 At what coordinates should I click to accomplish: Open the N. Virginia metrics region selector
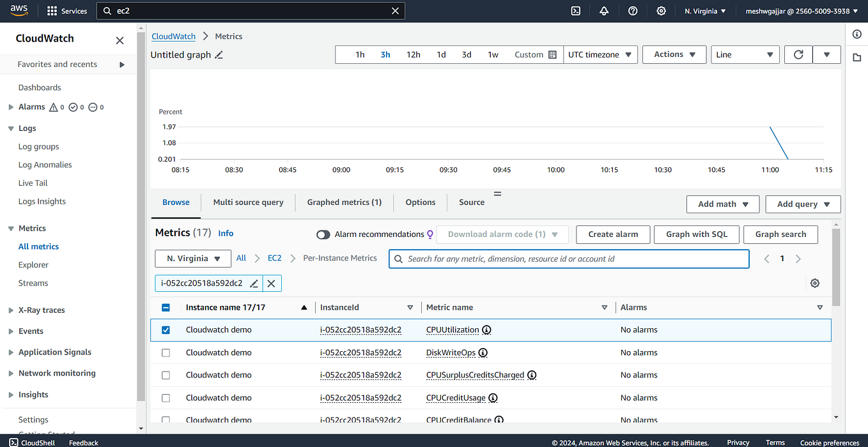pyautogui.click(x=193, y=259)
